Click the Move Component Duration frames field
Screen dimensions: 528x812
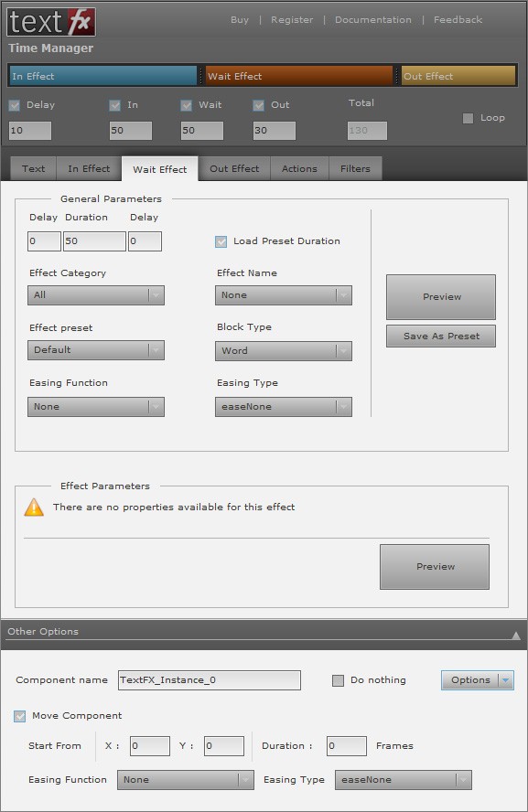[x=347, y=746]
